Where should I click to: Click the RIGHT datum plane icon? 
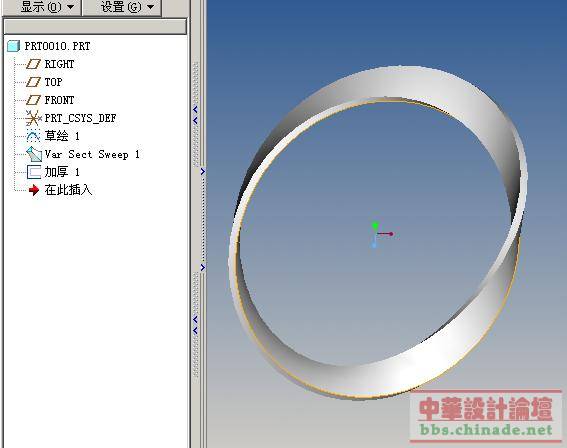(x=34, y=64)
